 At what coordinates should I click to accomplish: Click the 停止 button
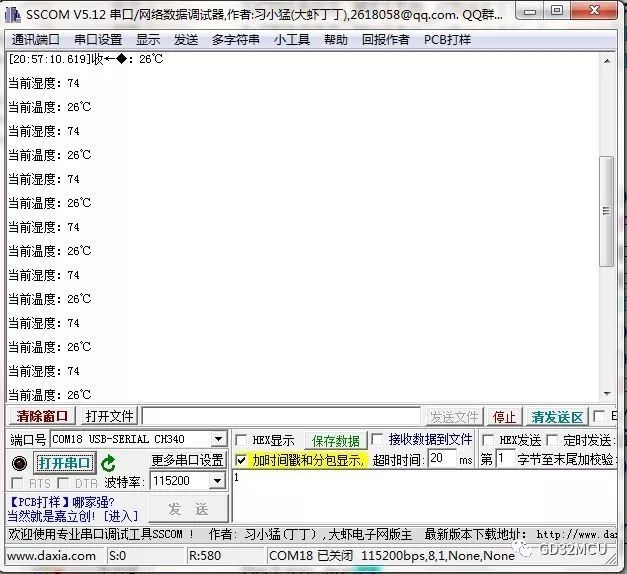point(504,417)
